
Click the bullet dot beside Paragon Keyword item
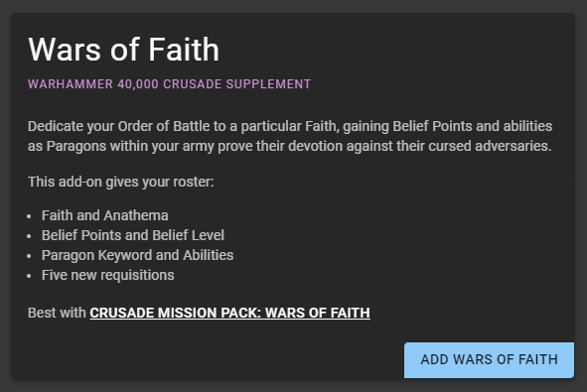29,256
